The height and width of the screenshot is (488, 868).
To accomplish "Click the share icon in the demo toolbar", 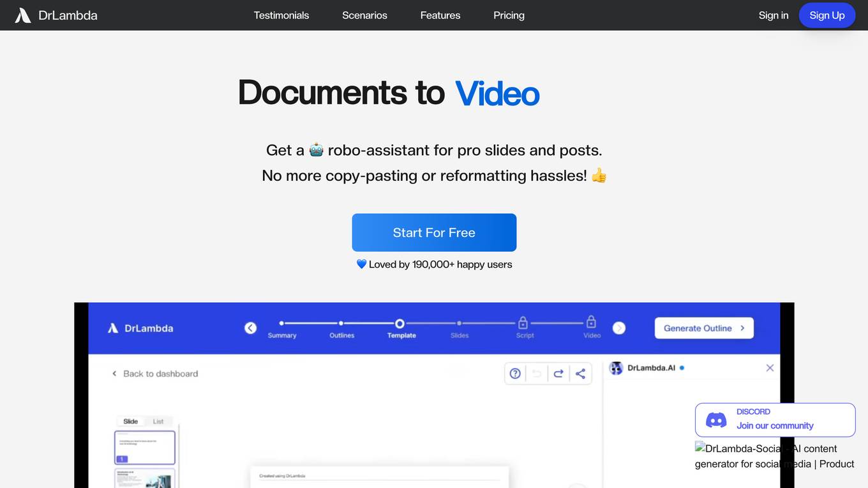I will (580, 374).
